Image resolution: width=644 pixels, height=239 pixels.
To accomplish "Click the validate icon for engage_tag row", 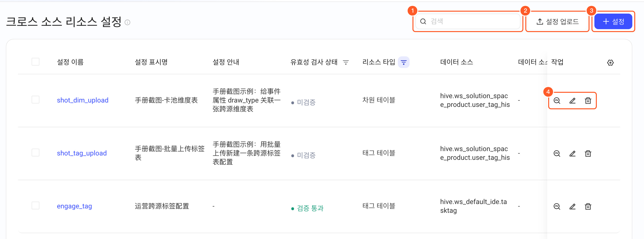I will pos(557,206).
